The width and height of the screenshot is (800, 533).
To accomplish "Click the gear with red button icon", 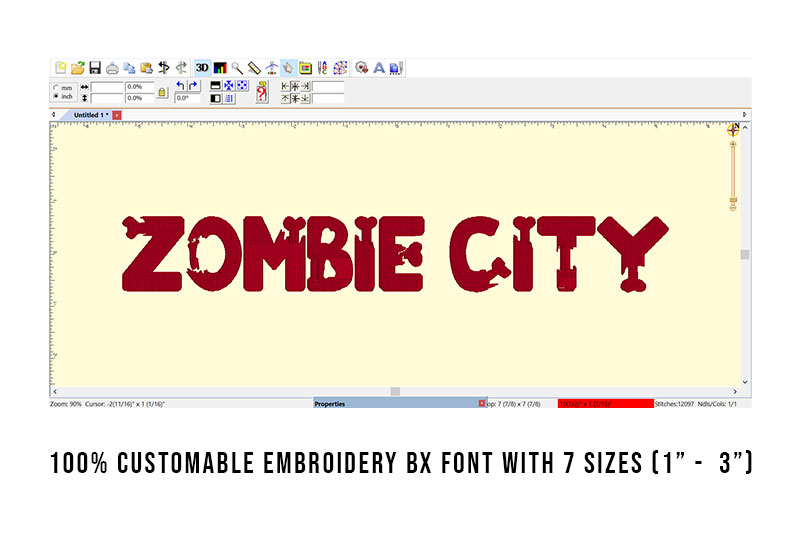I will coord(362,68).
